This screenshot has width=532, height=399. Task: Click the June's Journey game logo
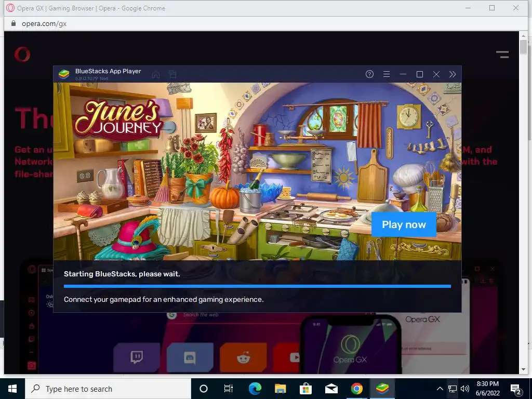pyautogui.click(x=118, y=121)
